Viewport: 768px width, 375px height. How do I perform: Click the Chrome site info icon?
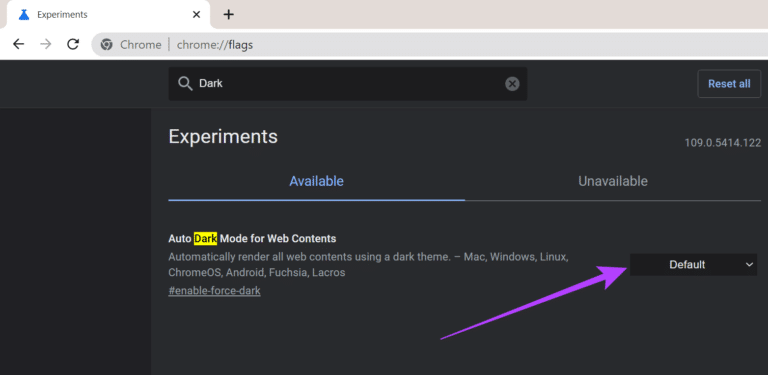point(106,45)
